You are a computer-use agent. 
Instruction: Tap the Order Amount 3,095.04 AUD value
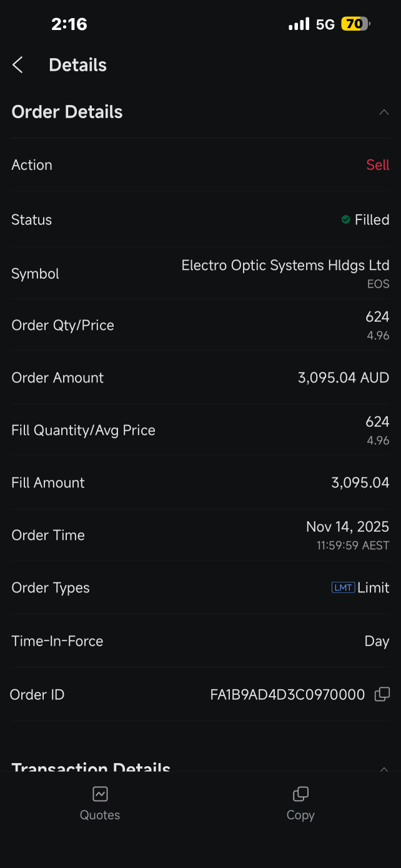(x=344, y=377)
